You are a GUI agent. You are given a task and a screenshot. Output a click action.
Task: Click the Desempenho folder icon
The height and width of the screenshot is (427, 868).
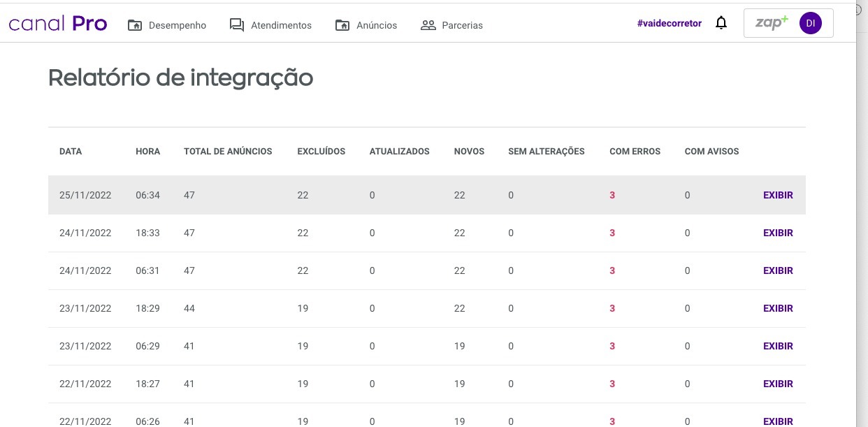135,25
